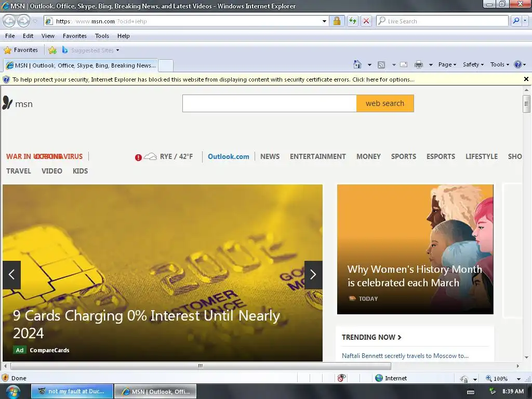Open the 9 Cards Charging 0% Interest story
This screenshot has width=532, height=399.
tap(147, 324)
